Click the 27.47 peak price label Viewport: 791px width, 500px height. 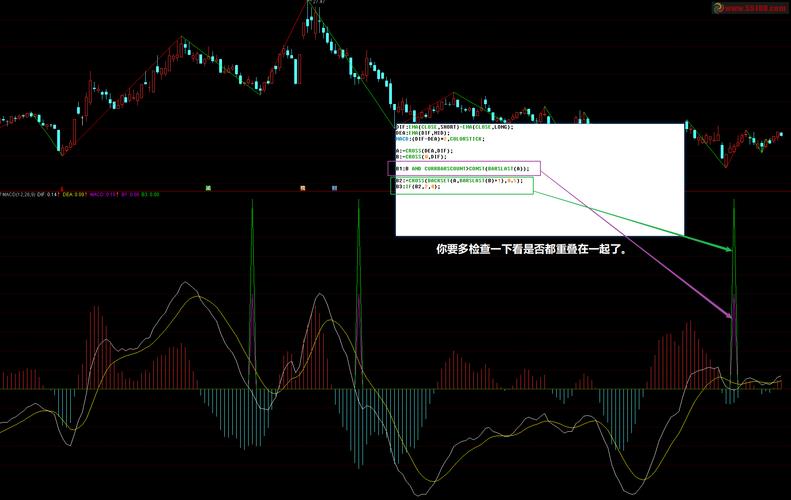[x=319, y=2]
